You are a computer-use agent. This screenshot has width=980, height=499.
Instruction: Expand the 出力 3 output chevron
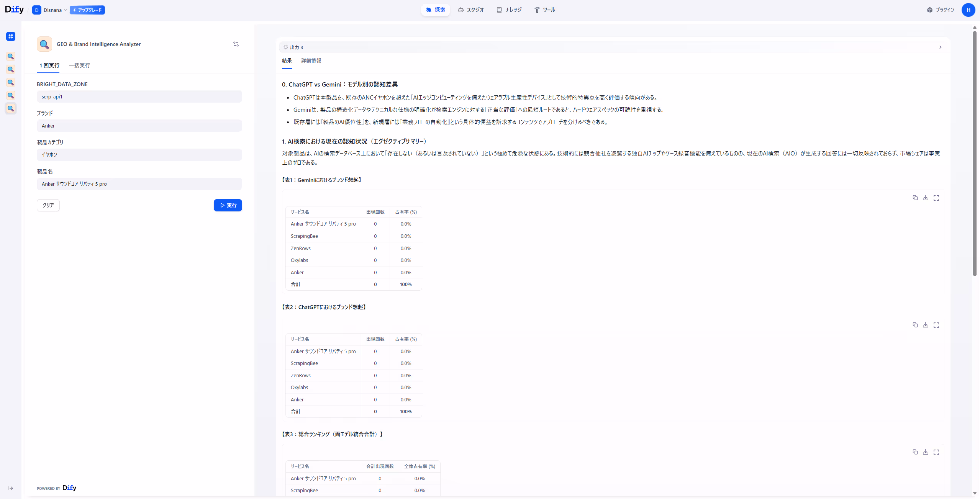point(940,47)
